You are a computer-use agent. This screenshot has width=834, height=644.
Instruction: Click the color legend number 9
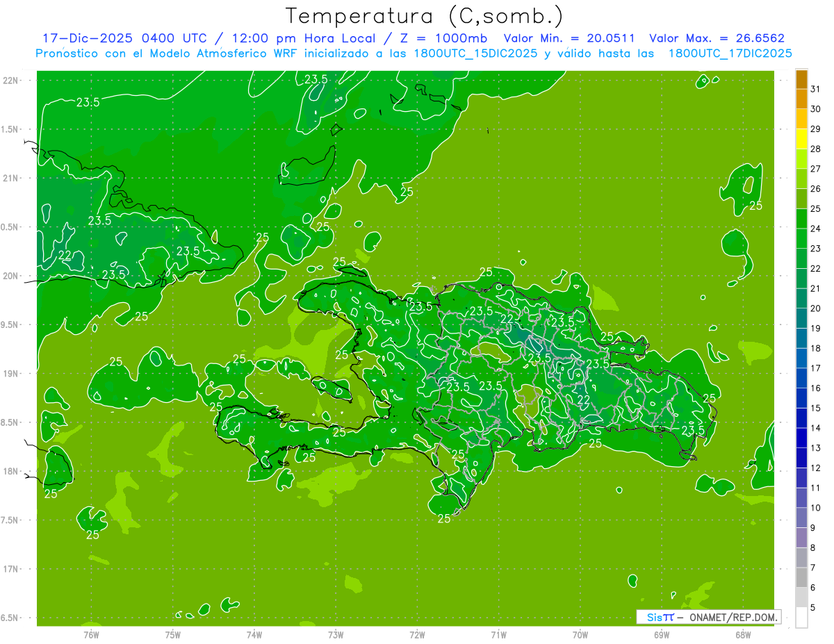pos(813,528)
